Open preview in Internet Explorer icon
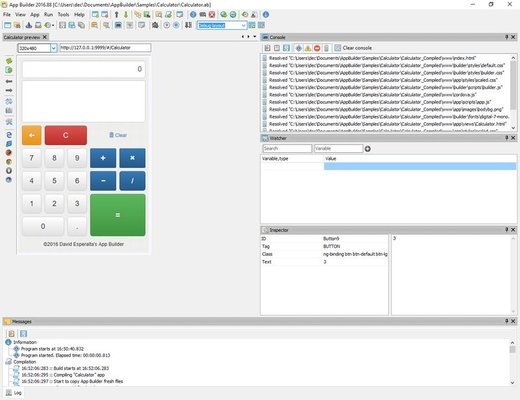 [x=9, y=135]
